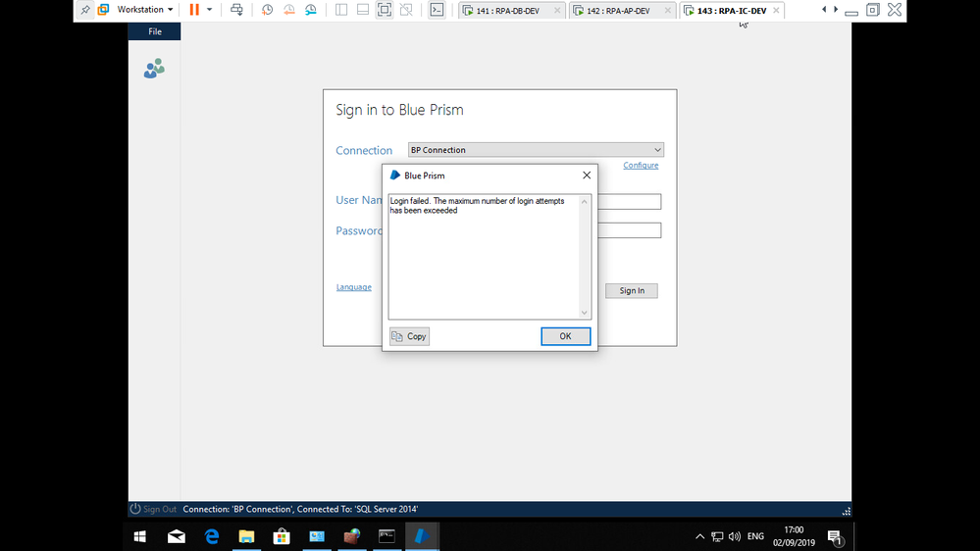Click the Password input field
980x551 pixels.
pyautogui.click(x=629, y=230)
